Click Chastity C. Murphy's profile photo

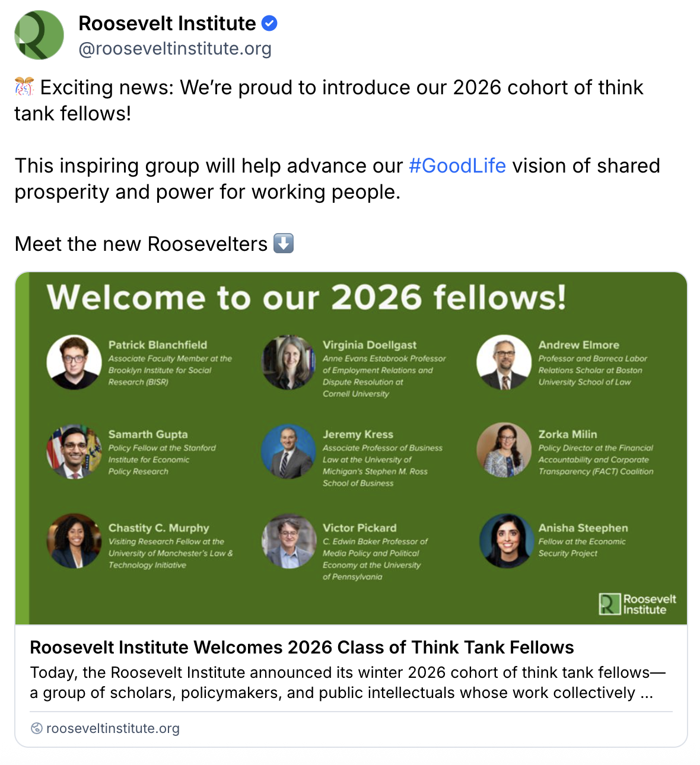74,540
